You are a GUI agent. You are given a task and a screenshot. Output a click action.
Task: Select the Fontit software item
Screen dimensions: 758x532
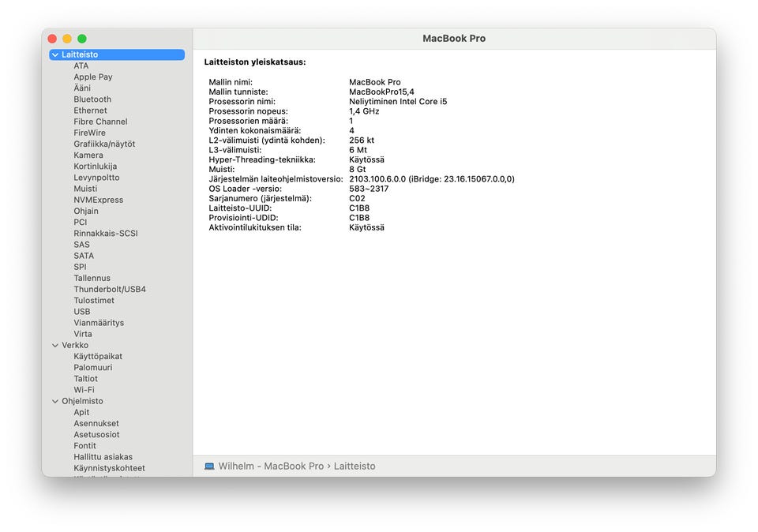click(x=84, y=445)
